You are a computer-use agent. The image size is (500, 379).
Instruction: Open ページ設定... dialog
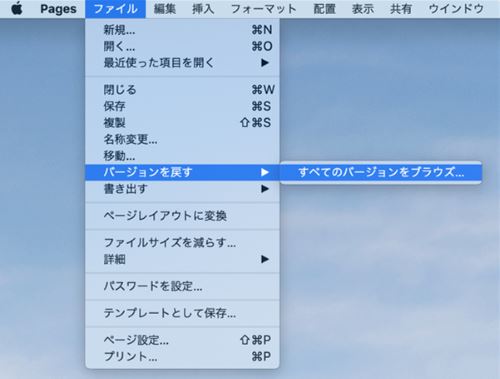tap(182, 340)
